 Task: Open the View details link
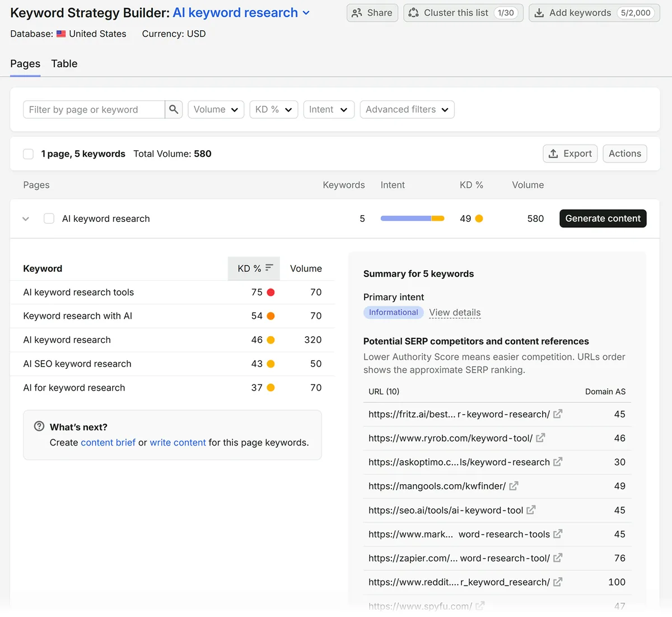coord(455,313)
